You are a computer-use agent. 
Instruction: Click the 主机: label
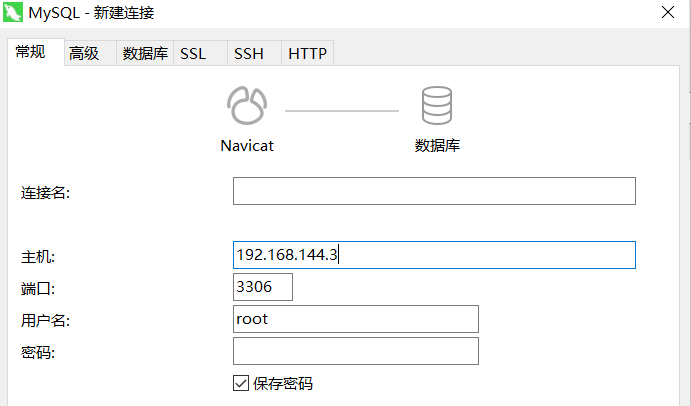tap(38, 257)
